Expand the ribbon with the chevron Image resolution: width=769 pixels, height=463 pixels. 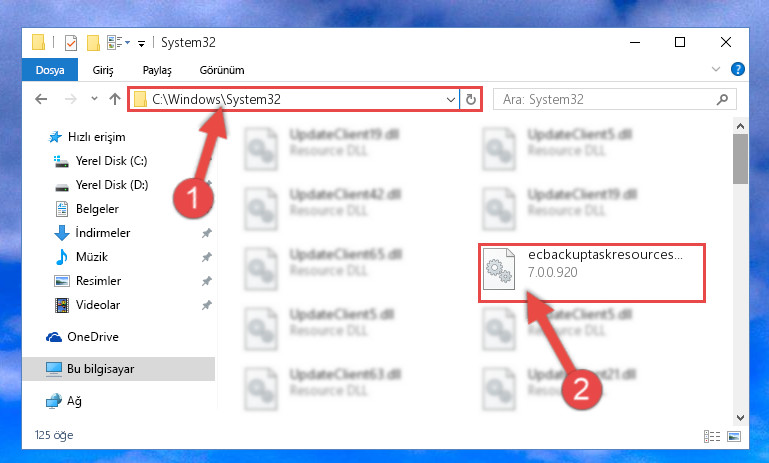click(x=716, y=70)
